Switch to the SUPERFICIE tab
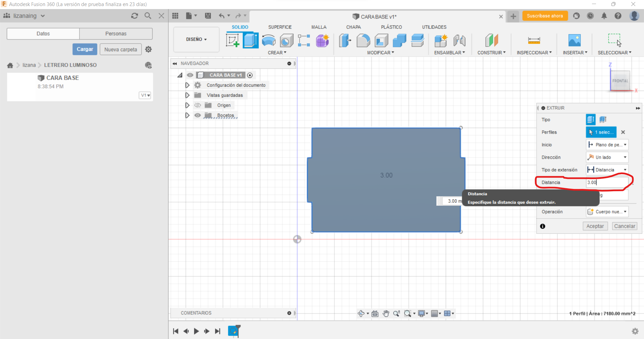The height and width of the screenshot is (339, 644). coord(280,27)
